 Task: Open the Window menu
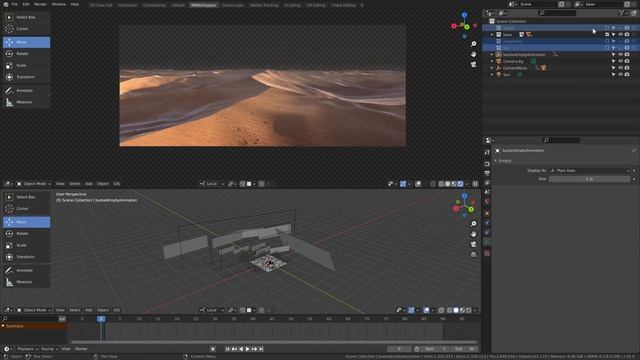(x=59, y=4)
